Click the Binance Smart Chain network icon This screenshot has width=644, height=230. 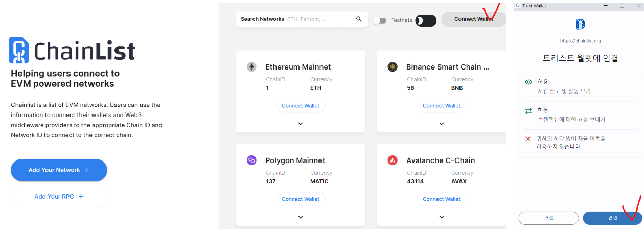(x=393, y=66)
